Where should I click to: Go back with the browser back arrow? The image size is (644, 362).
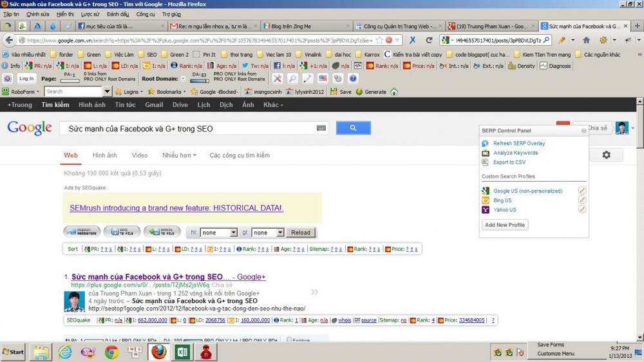coord(10,41)
